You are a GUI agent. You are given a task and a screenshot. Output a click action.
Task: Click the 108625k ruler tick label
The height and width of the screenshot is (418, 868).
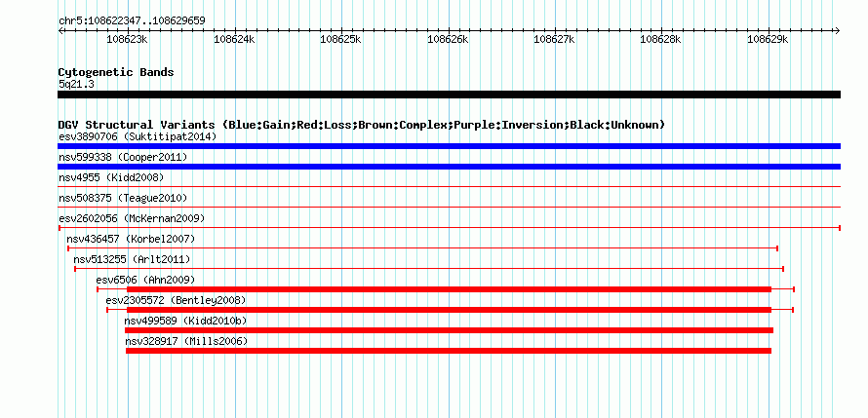click(x=341, y=39)
